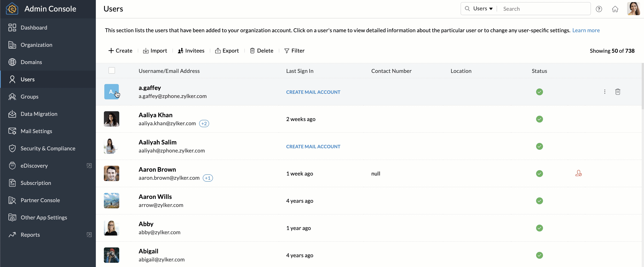Open the Groups sidebar section
This screenshot has height=267, width=644.
point(29,97)
